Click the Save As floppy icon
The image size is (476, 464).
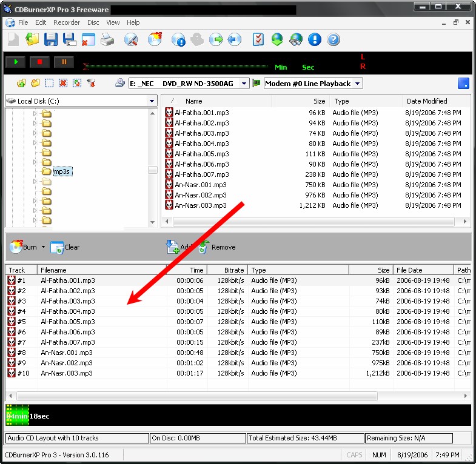[x=70, y=39]
